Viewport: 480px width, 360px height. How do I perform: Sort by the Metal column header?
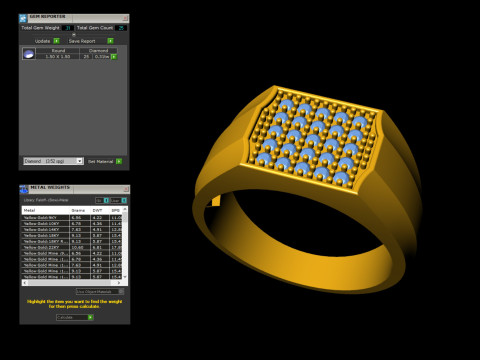point(46,210)
